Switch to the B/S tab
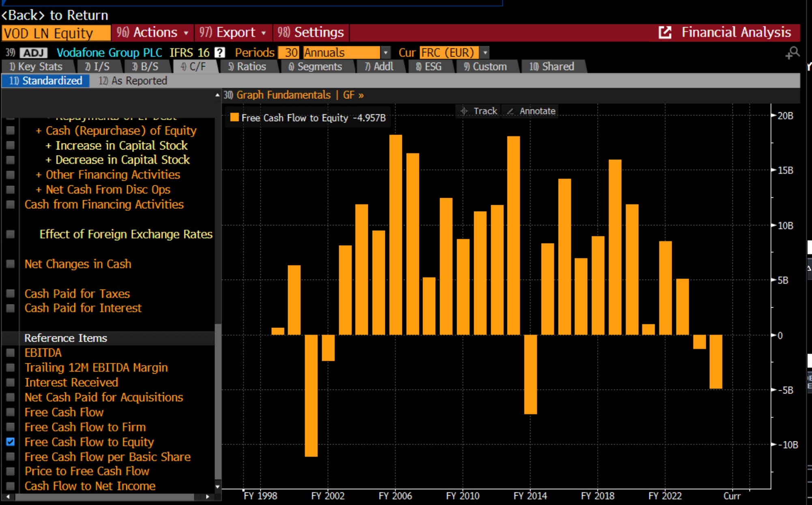This screenshot has width=812, height=505. click(145, 66)
